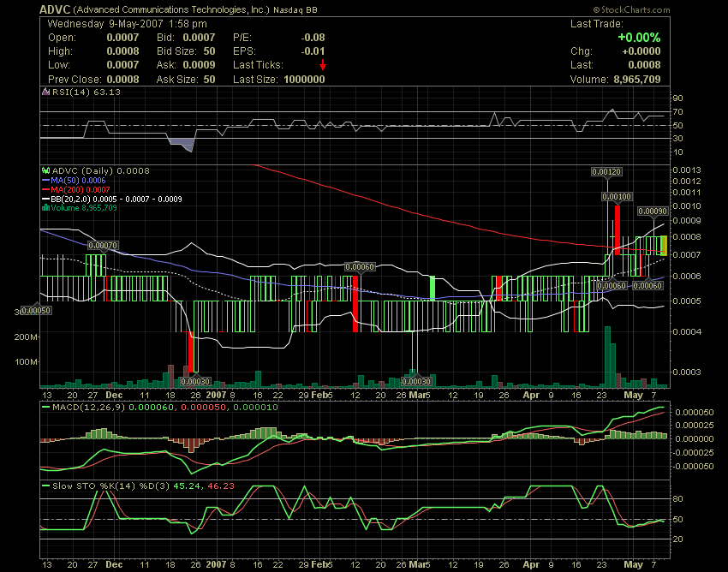Click the 200M volume axis label

[26, 337]
